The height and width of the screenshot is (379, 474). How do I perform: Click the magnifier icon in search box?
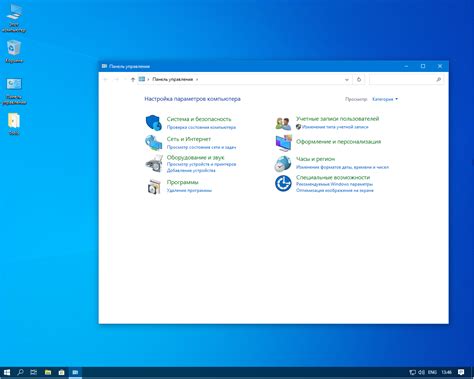[x=438, y=79]
